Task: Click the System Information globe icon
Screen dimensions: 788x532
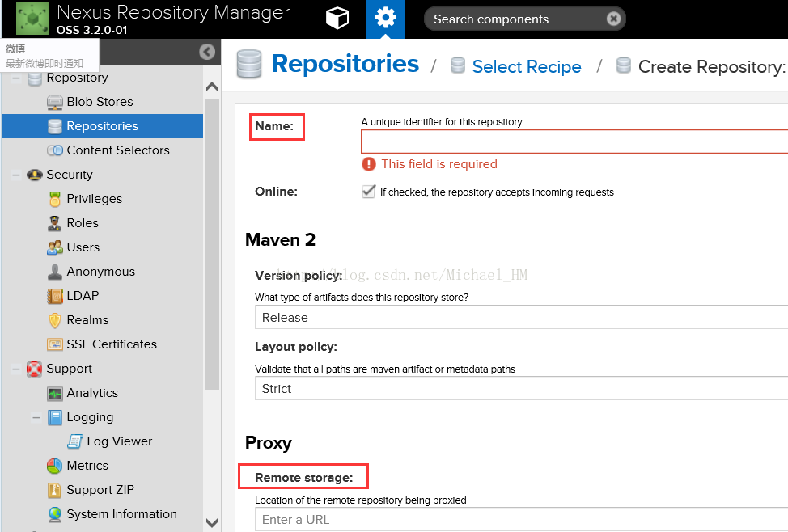Action: point(55,514)
